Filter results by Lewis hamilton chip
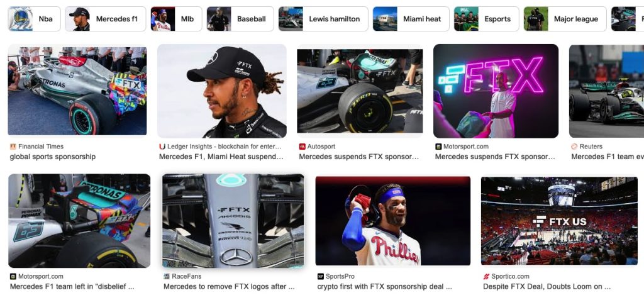This screenshot has width=644, height=300. click(323, 19)
